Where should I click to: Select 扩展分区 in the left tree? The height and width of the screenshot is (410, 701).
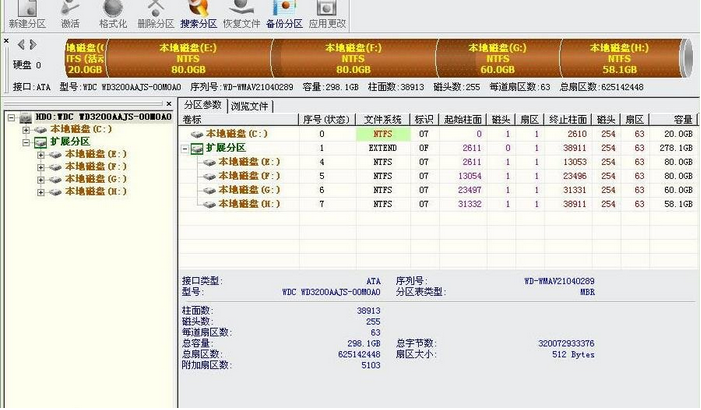[70, 142]
